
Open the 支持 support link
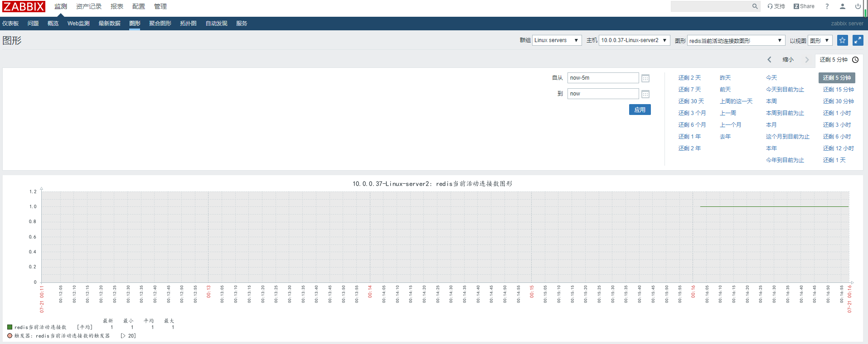pyautogui.click(x=776, y=6)
